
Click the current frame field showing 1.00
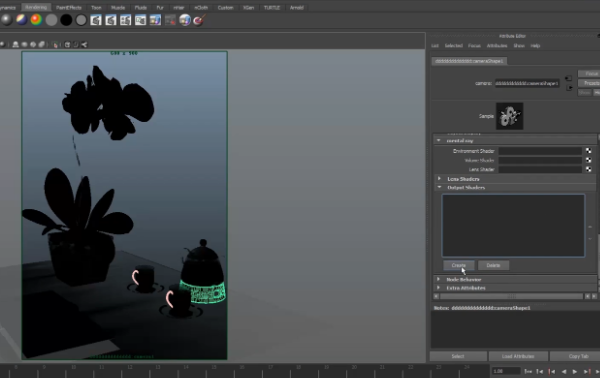tap(506, 371)
